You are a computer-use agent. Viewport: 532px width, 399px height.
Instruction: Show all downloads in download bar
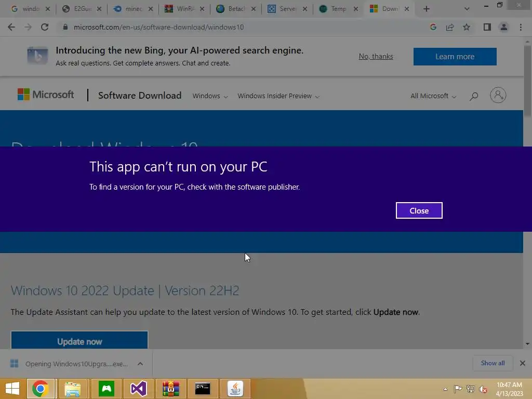[x=493, y=363]
